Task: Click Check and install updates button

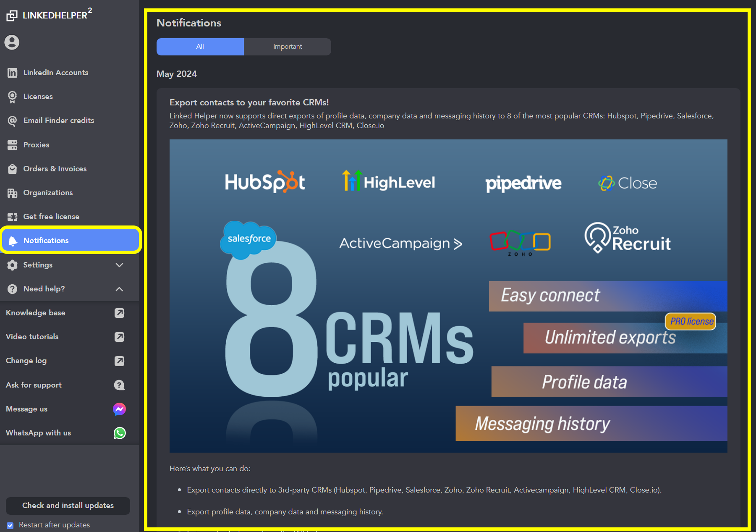Action: click(x=68, y=506)
